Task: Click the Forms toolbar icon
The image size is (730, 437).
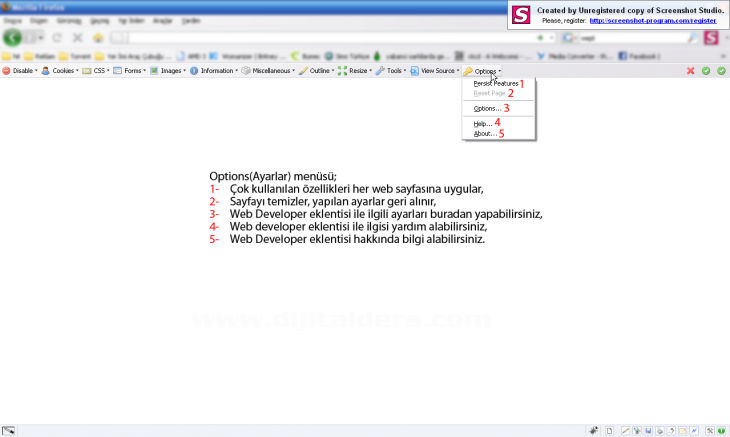Action: tap(118, 71)
